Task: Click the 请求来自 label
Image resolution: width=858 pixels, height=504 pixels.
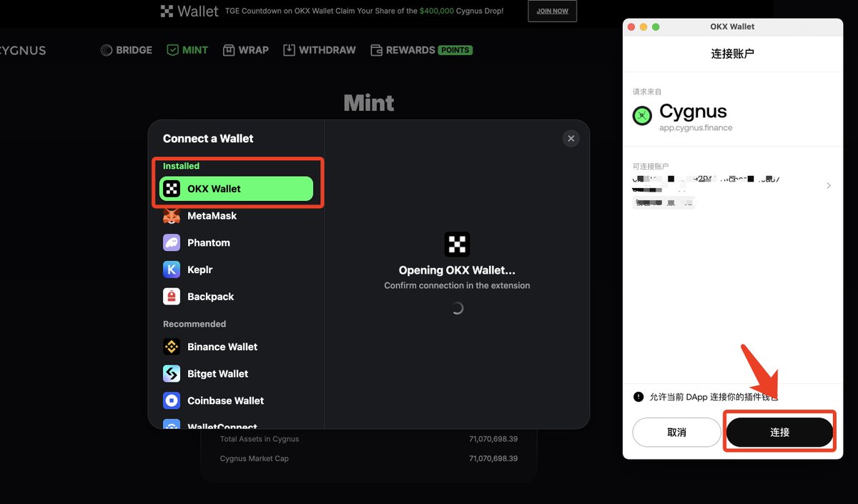Action: pos(647,92)
